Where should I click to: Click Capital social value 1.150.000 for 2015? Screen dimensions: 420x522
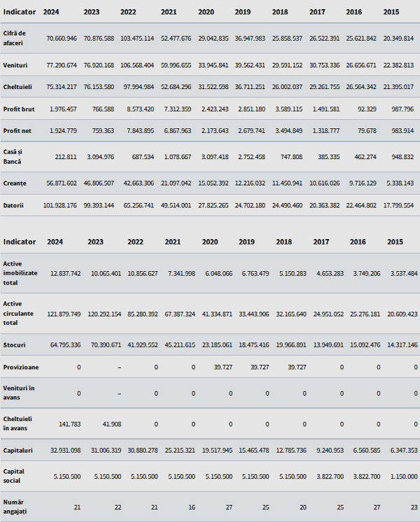[404, 476]
